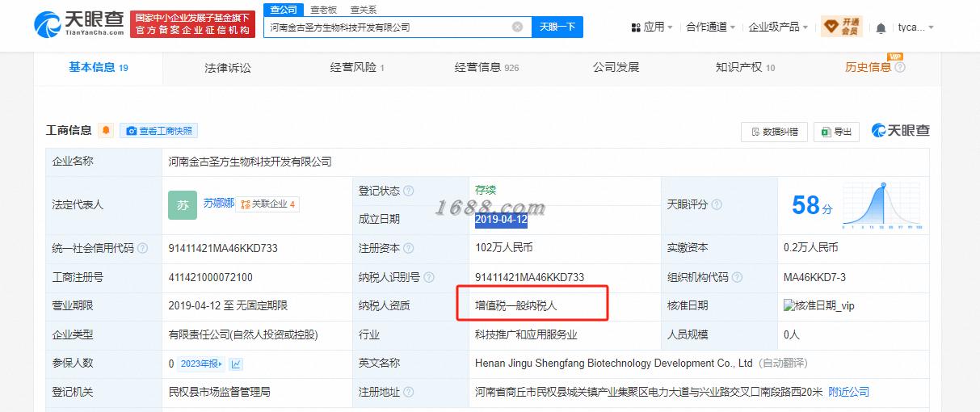
Task: Click the help icon next to 组织机构代码
Action: click(x=738, y=278)
